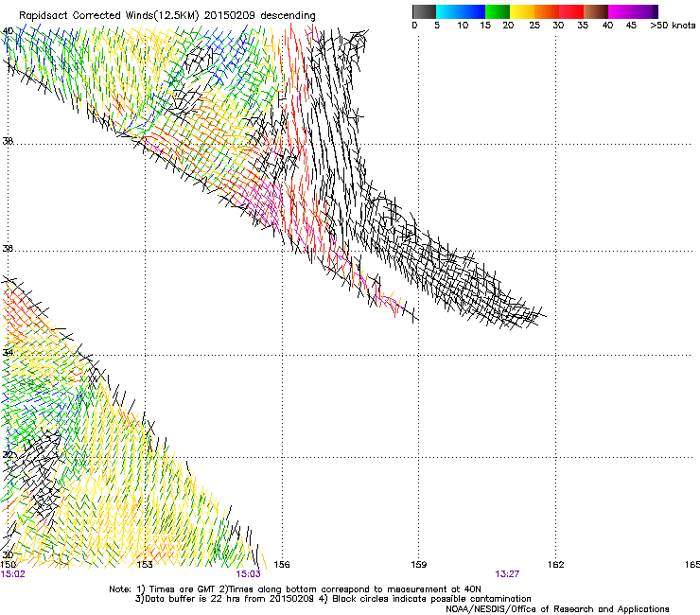Click the "0" label under the color scale
700x615 pixels.
coord(414,26)
